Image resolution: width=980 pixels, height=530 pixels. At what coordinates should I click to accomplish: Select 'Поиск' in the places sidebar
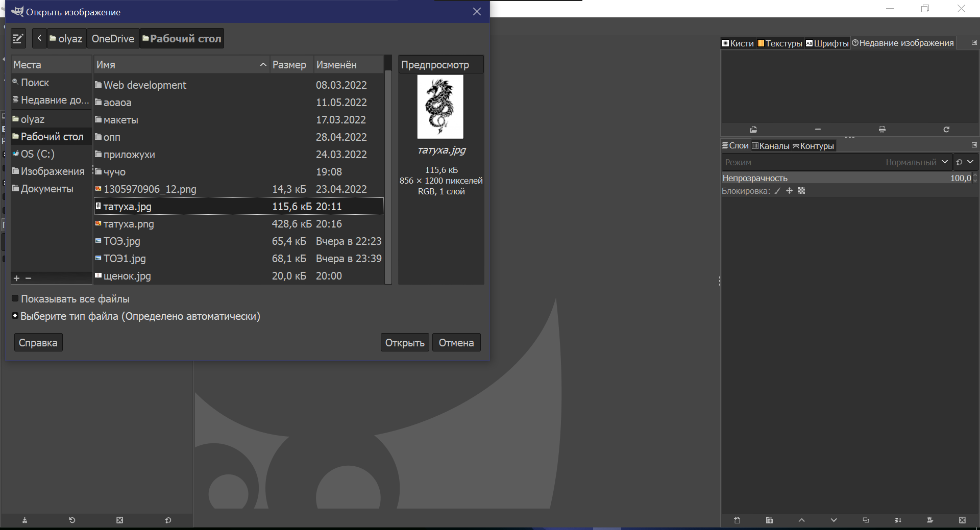click(x=51, y=83)
